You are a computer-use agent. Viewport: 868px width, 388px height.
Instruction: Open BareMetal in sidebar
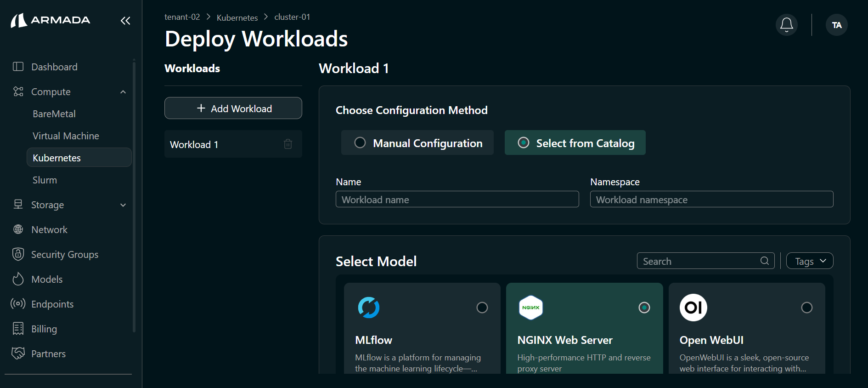tap(54, 114)
